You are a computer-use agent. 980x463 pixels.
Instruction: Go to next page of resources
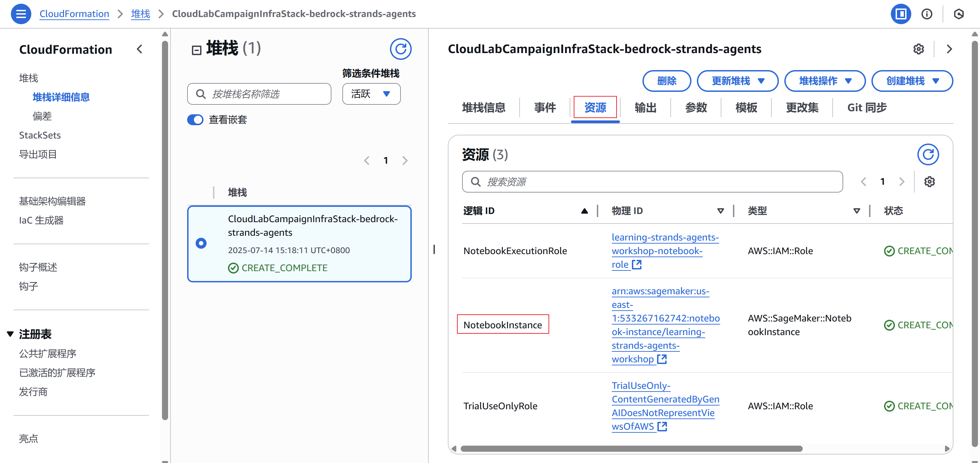click(x=902, y=181)
